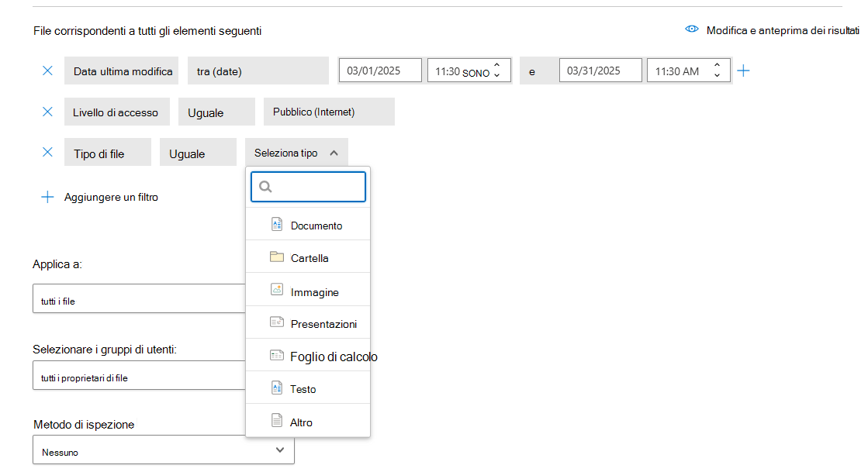Click the eye icon for results preview
Viewport: 868px width, 472px height.
click(692, 29)
